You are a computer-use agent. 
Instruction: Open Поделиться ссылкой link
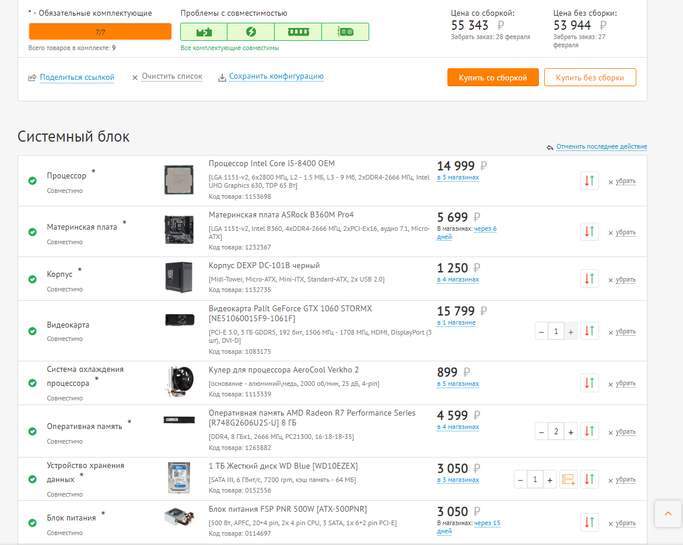[77, 77]
